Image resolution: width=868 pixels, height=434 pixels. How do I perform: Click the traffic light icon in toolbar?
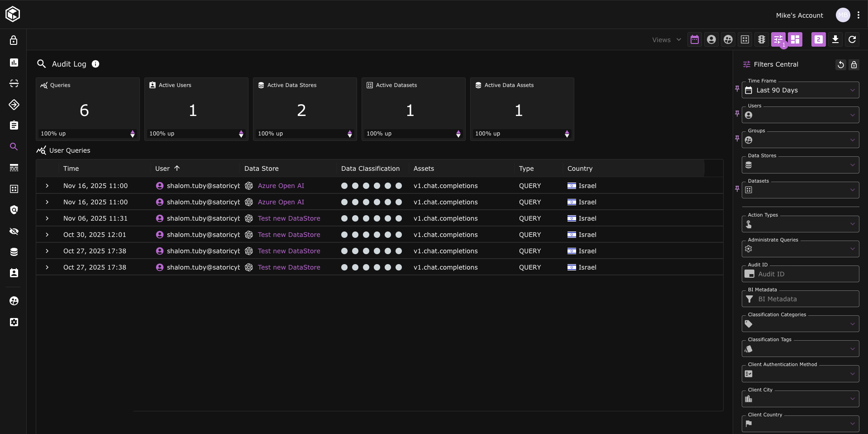(x=762, y=40)
